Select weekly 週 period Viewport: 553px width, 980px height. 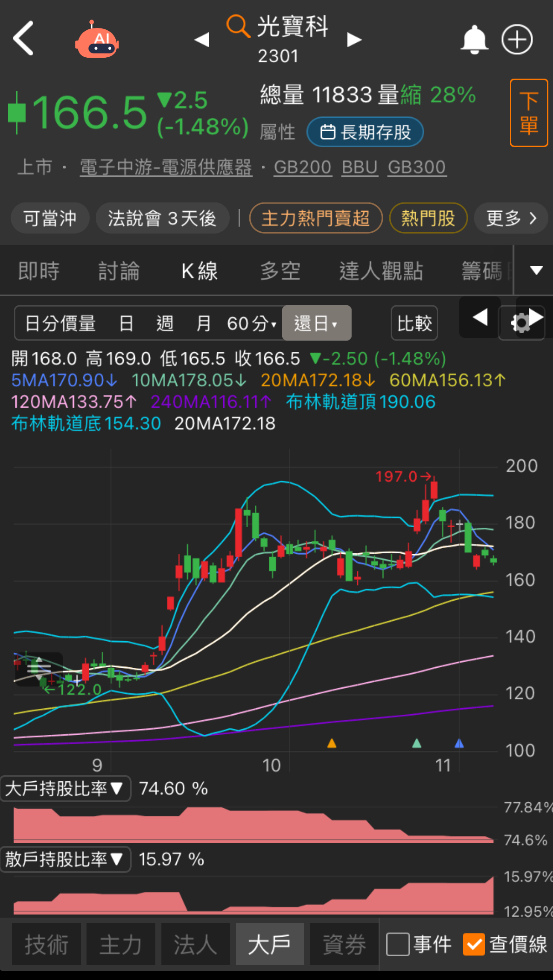pyautogui.click(x=165, y=323)
